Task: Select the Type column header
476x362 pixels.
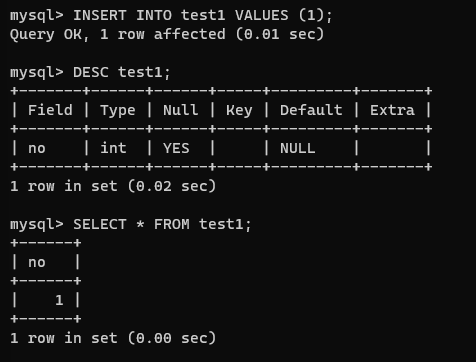Action: (118, 110)
